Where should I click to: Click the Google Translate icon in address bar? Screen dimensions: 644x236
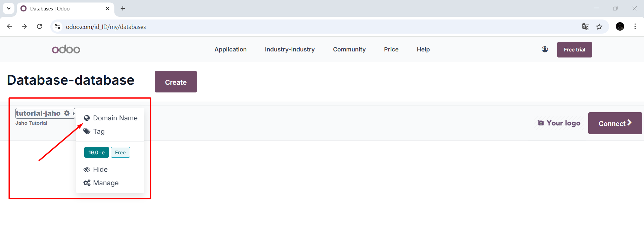pos(586,27)
